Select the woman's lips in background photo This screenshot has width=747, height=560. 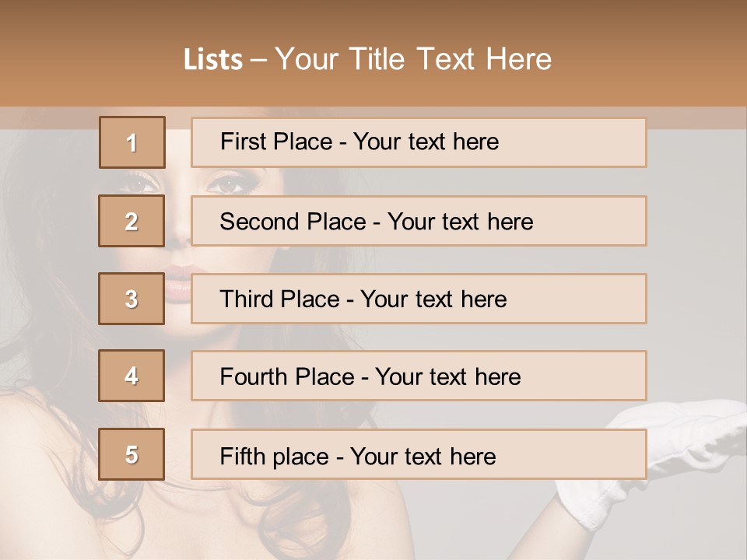(x=177, y=285)
